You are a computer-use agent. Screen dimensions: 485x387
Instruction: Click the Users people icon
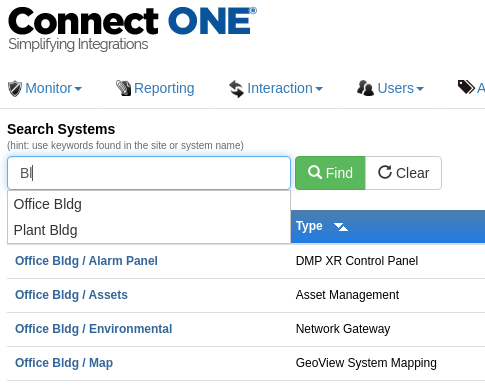[365, 88]
